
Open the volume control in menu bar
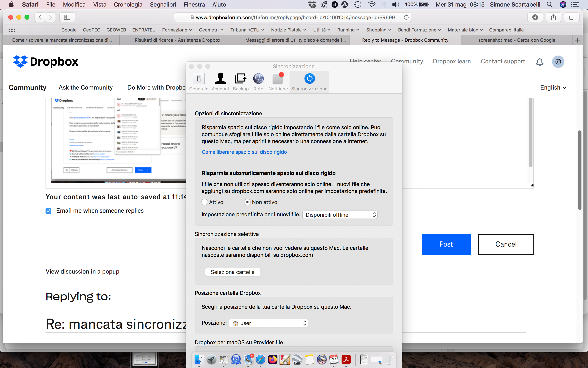(x=395, y=4)
